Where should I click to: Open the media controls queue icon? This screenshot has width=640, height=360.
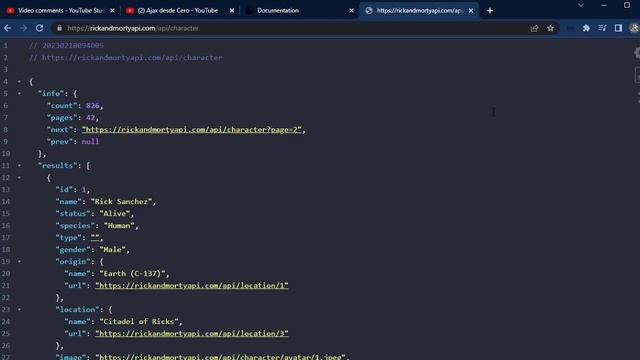coord(602,28)
